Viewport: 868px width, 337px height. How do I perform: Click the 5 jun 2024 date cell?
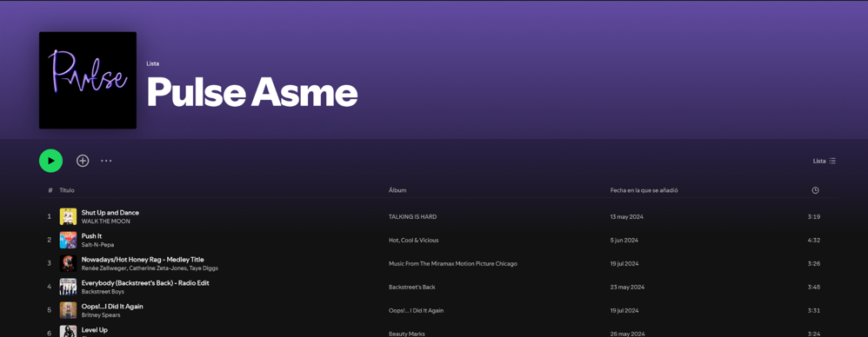[x=624, y=241]
